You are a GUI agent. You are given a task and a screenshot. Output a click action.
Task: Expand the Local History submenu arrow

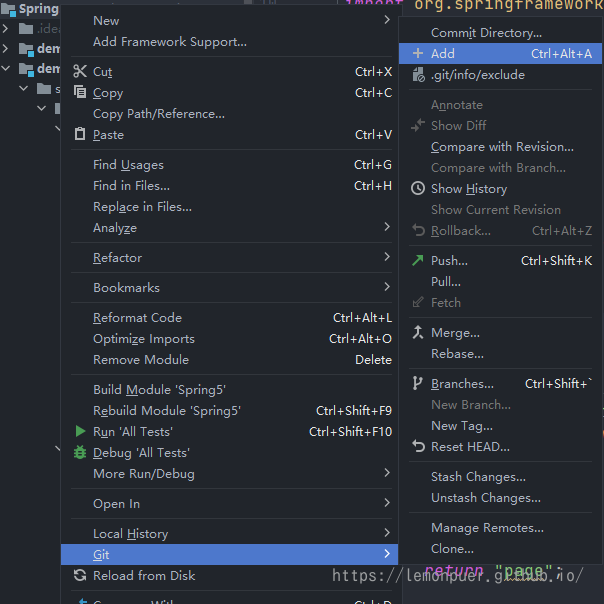click(x=387, y=533)
